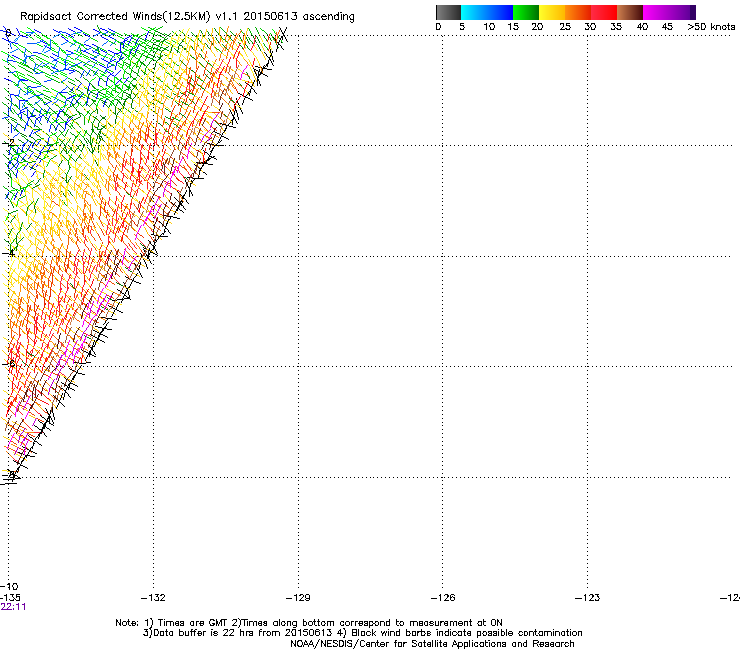The image size is (740, 650).
Task: Click the '25' legend tick label
Action: 565,27
